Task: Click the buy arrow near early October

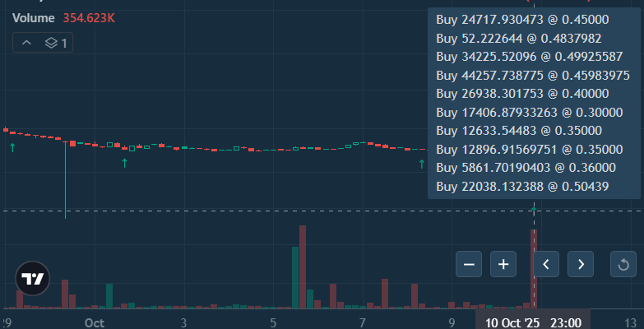Action: tap(124, 163)
